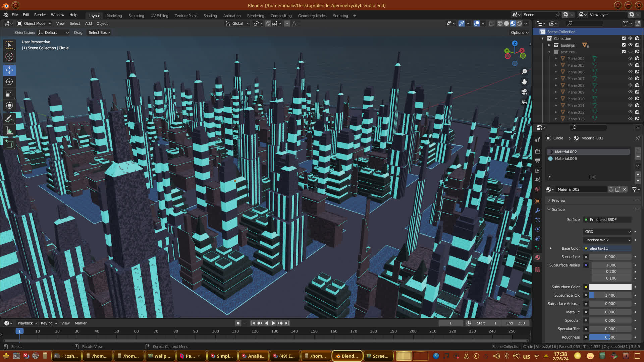Expand the buildings collection in the outliner
The height and width of the screenshot is (362, 644).
[549, 45]
